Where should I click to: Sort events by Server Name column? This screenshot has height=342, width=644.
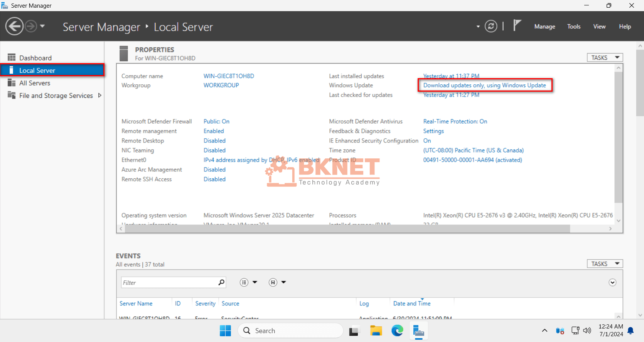pos(136,303)
